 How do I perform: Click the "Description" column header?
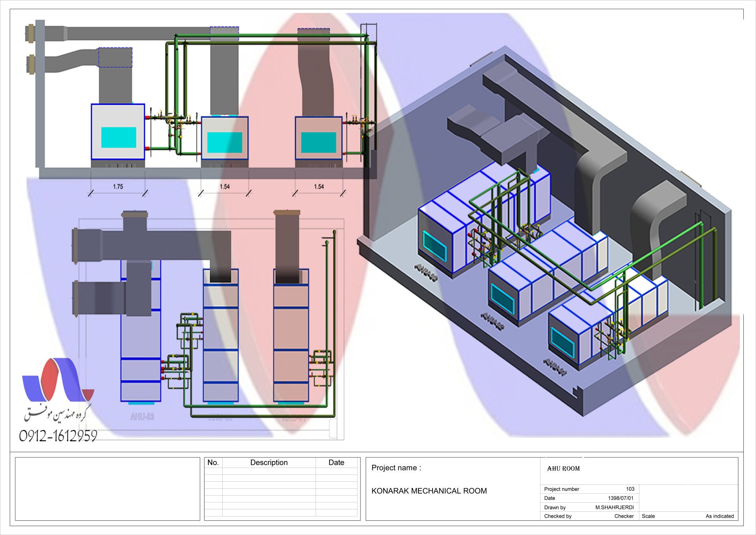tap(269, 462)
